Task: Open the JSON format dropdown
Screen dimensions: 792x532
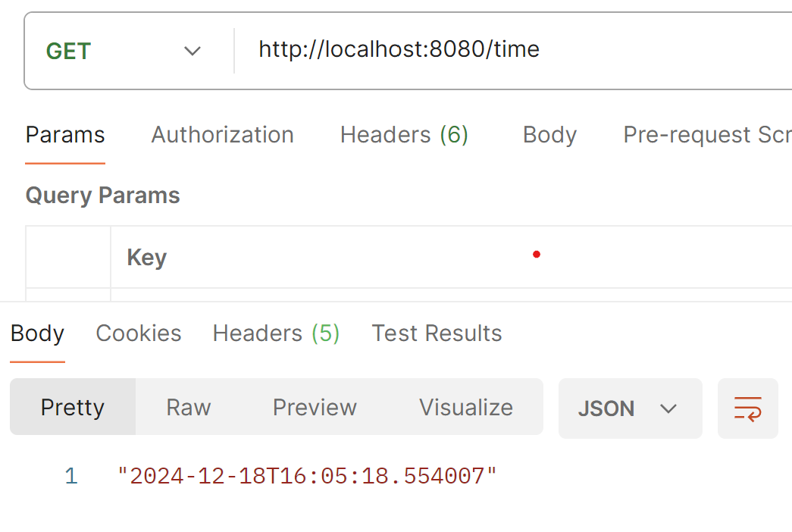Action: 630,408
